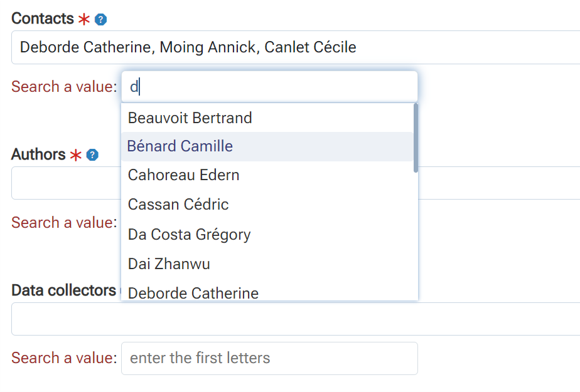This screenshot has width=580, height=392.
Task: Choose Bénard Camille in the list
Action: (267, 146)
